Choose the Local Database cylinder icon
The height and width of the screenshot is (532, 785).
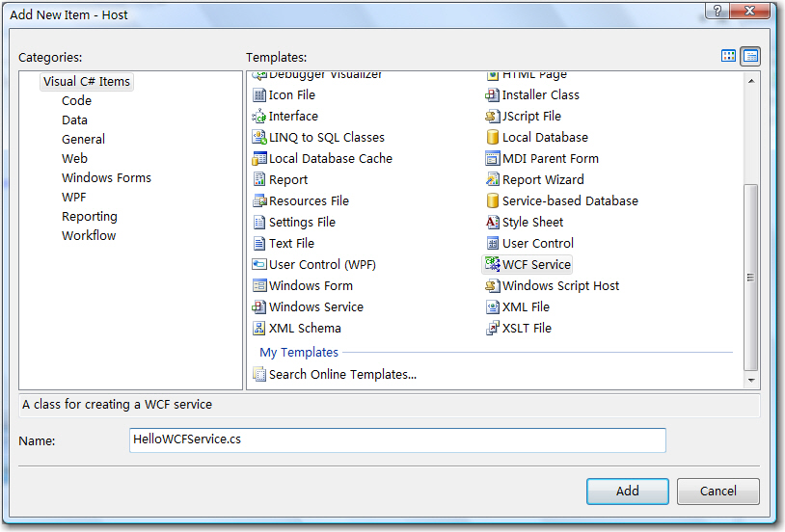493,137
